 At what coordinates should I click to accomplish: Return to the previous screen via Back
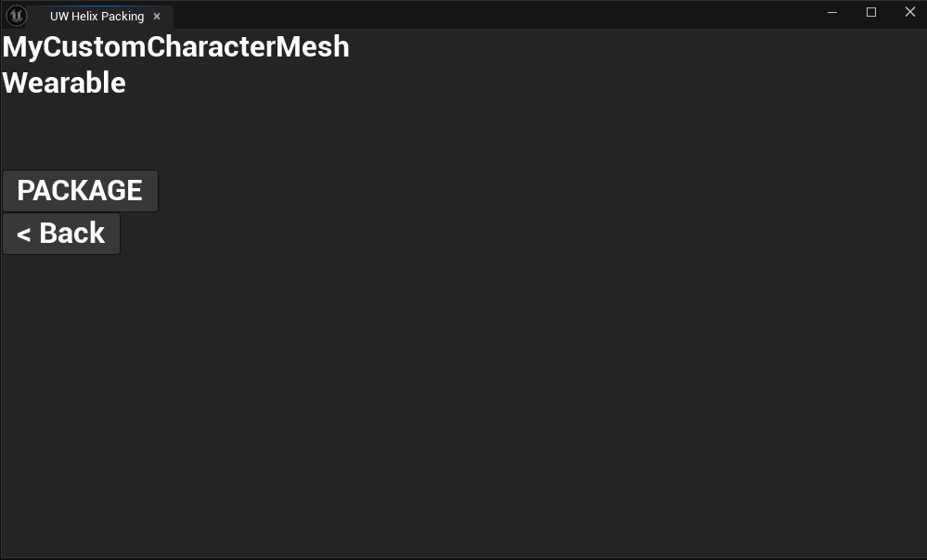click(x=61, y=234)
